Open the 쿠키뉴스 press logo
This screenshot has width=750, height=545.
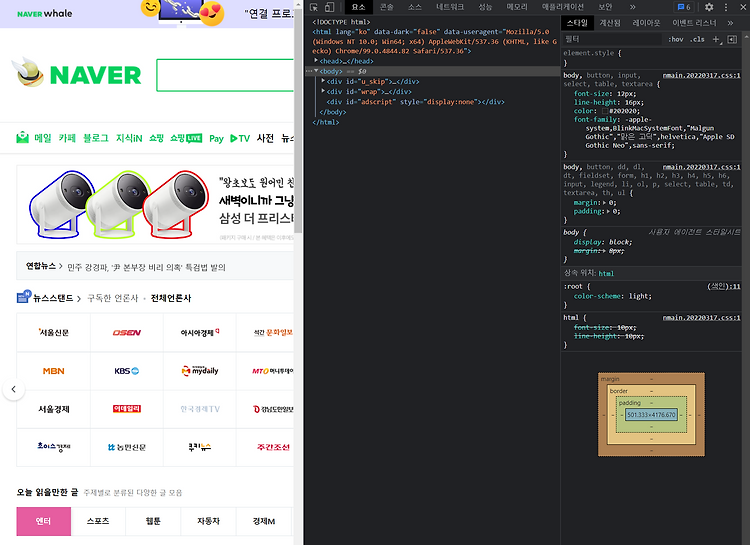[x=200, y=447]
